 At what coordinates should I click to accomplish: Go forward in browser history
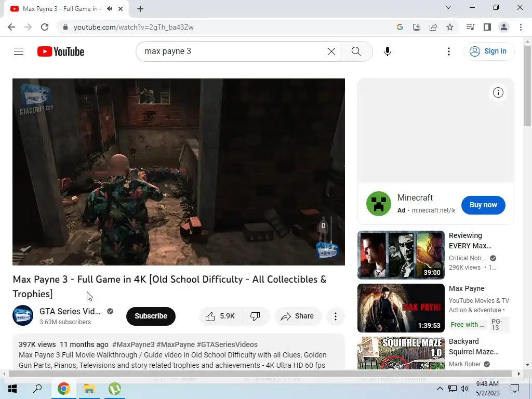[28, 27]
